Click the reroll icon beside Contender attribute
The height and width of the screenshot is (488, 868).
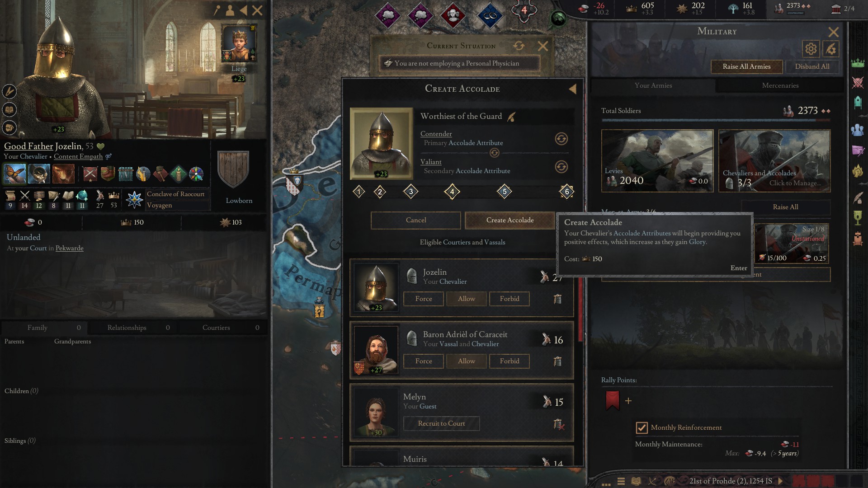click(x=561, y=139)
